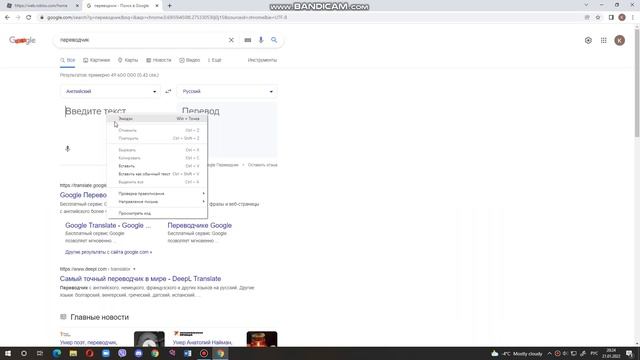The height and width of the screenshot is (360, 640).
Task: Switch to Видео search tab
Action: pos(190,60)
